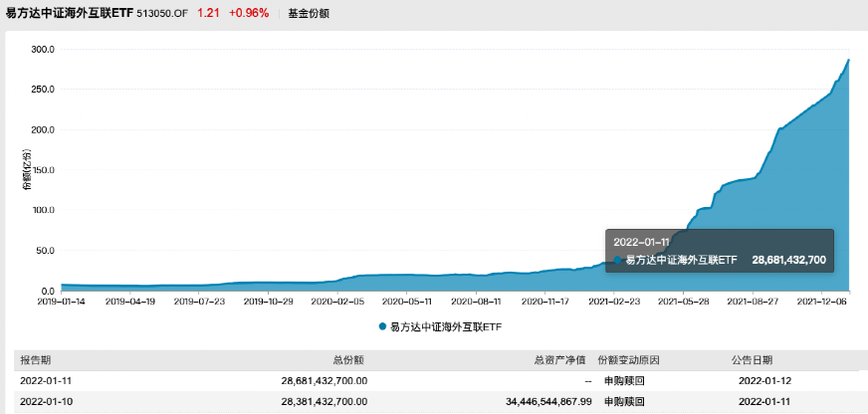Image resolution: width=868 pixels, height=414 pixels.
Task: Click x-axis date label 2019-04-19
Action: (x=130, y=303)
